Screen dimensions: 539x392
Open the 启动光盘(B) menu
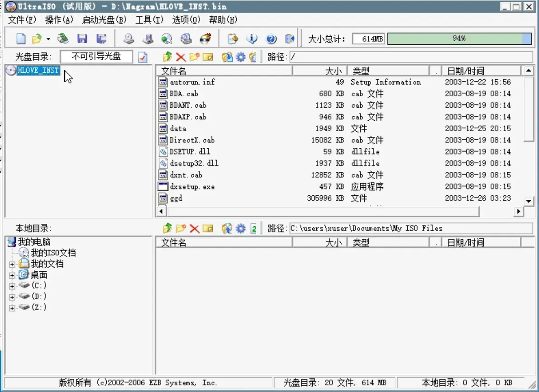click(x=104, y=19)
